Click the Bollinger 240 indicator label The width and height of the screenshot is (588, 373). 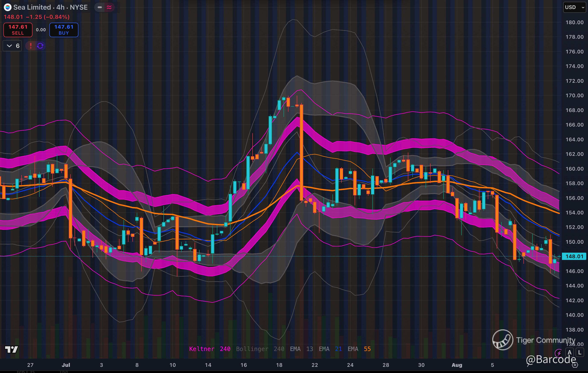(x=260, y=349)
